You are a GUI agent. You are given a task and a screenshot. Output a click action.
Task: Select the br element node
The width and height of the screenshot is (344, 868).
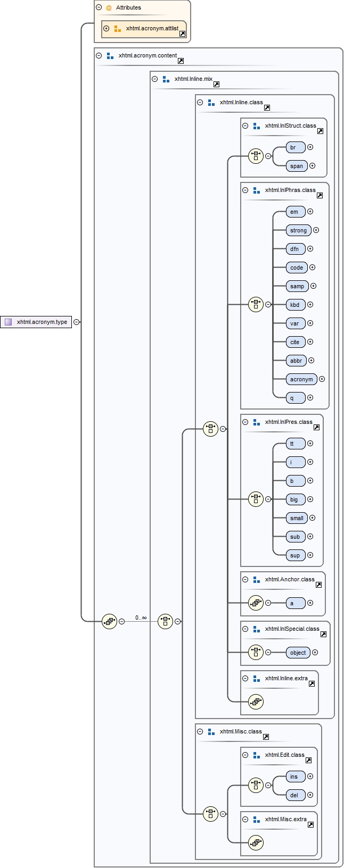(x=296, y=147)
